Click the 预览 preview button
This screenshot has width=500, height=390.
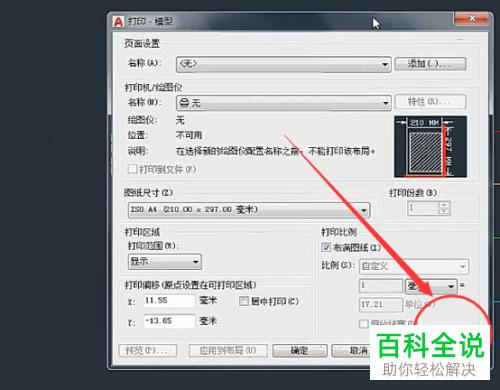click(x=148, y=351)
